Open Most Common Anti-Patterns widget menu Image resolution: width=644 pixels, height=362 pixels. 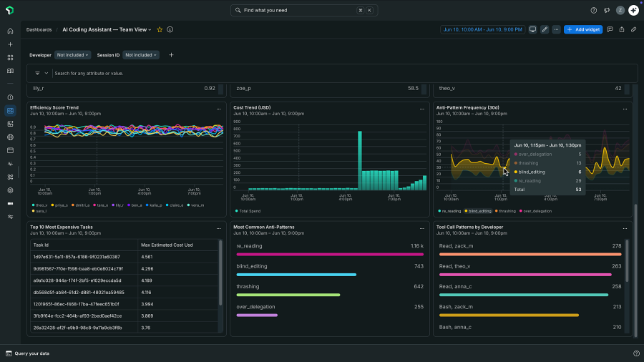click(421, 229)
